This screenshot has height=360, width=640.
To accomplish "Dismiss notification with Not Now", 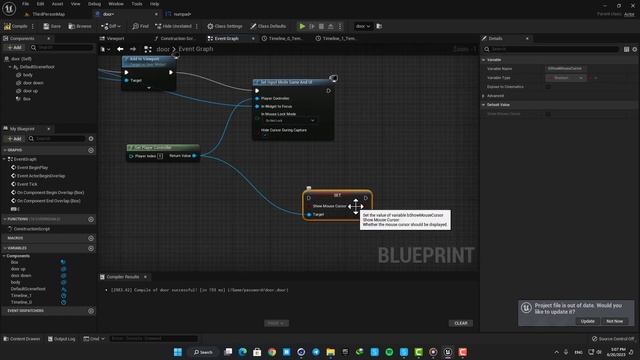I will 615,321.
